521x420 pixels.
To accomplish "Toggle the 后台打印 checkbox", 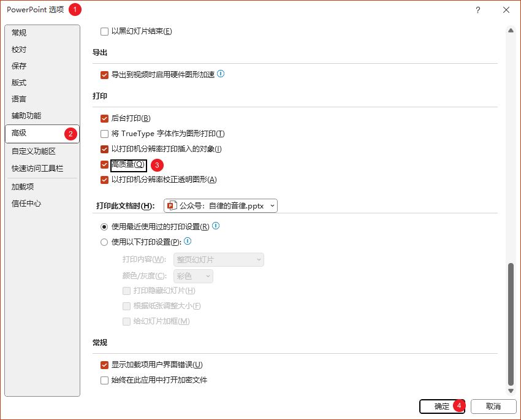I will [x=104, y=118].
